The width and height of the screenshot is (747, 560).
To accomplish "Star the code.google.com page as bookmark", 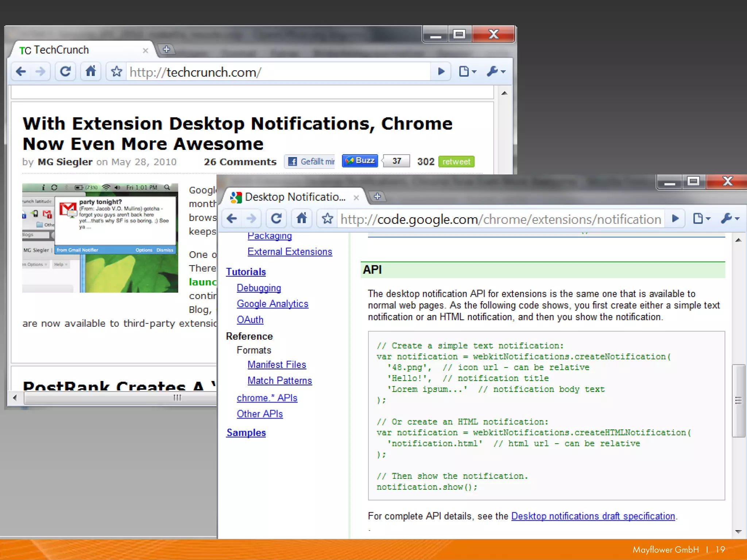I will (x=327, y=219).
